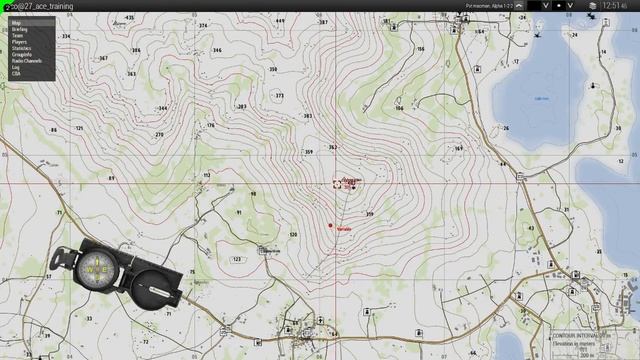The width and height of the screenshot is (640, 360).
Task: Open the first V dropdown in the top bar
Action: 546,6
